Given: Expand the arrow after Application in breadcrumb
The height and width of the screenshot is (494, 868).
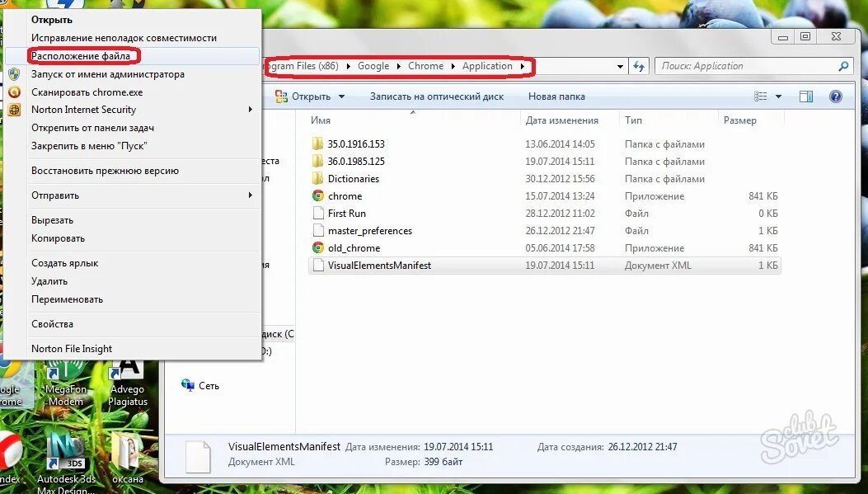Looking at the screenshot, I should point(522,66).
